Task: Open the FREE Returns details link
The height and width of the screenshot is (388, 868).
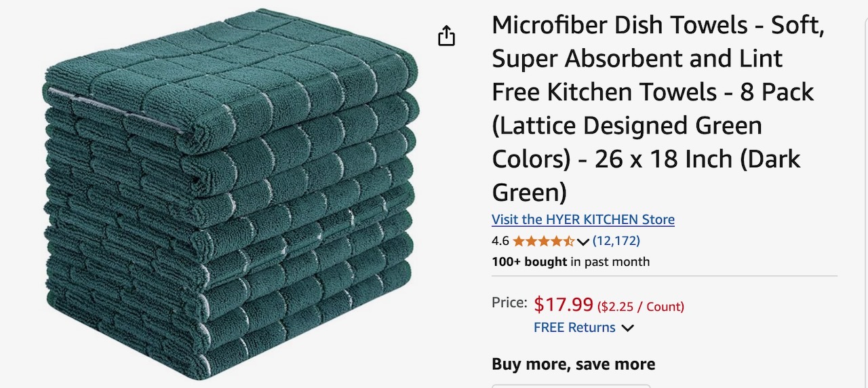Action: point(574,327)
